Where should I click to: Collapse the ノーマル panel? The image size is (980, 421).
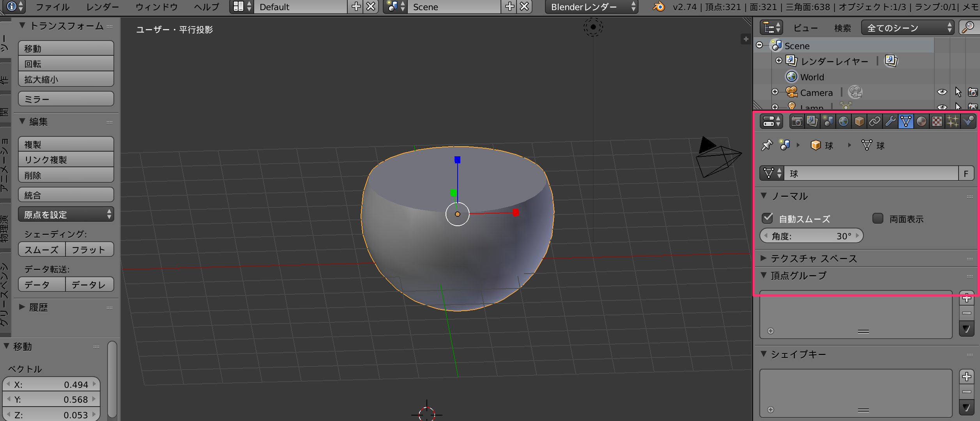(764, 196)
